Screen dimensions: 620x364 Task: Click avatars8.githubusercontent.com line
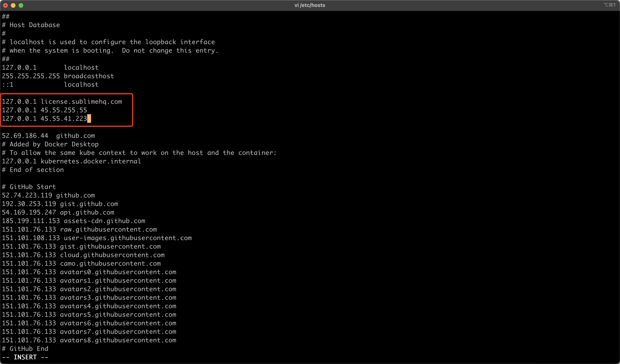(x=118, y=340)
